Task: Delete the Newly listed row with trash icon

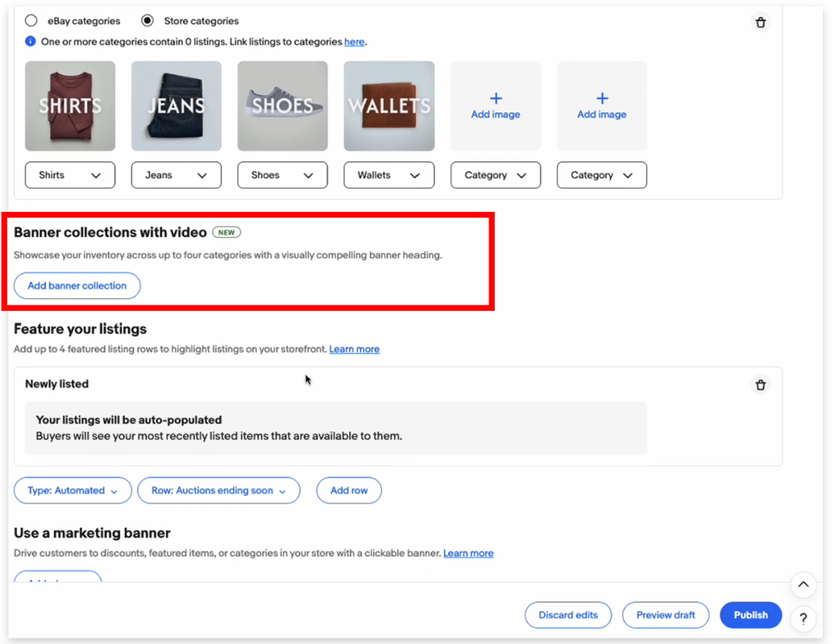Action: point(761,384)
